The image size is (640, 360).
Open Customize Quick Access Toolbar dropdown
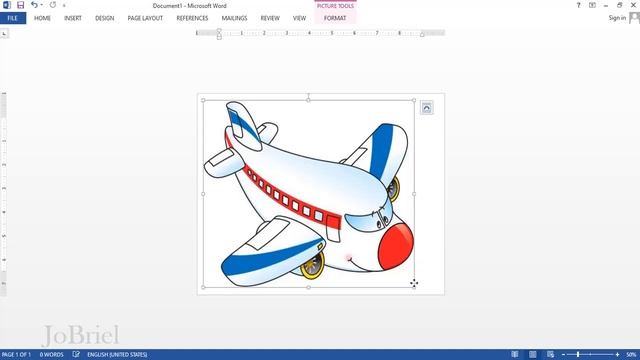[x=64, y=5]
